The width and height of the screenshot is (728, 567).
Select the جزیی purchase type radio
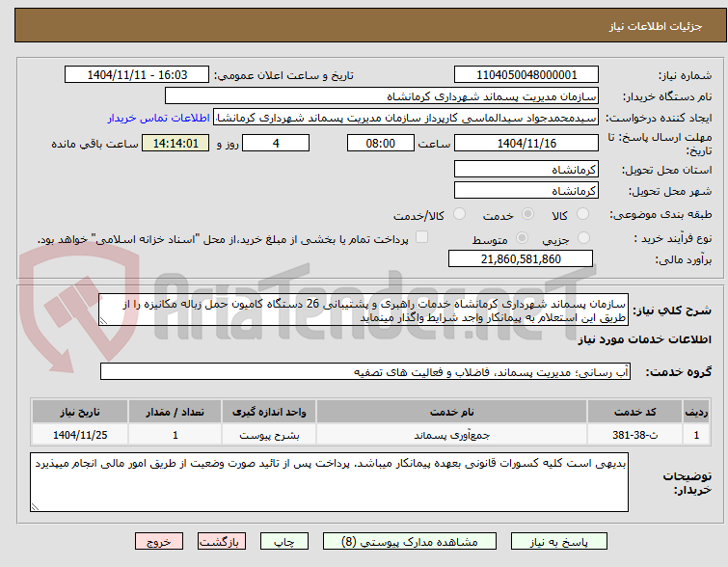(x=583, y=238)
